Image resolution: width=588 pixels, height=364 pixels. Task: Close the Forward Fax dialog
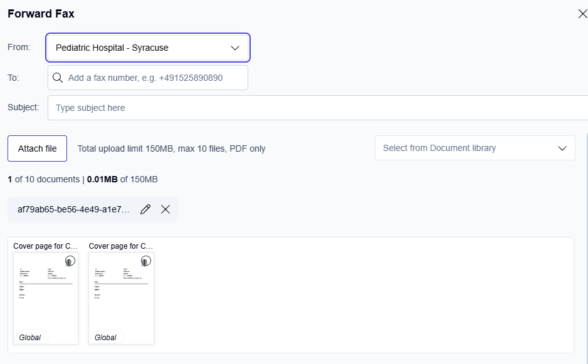[x=582, y=14]
